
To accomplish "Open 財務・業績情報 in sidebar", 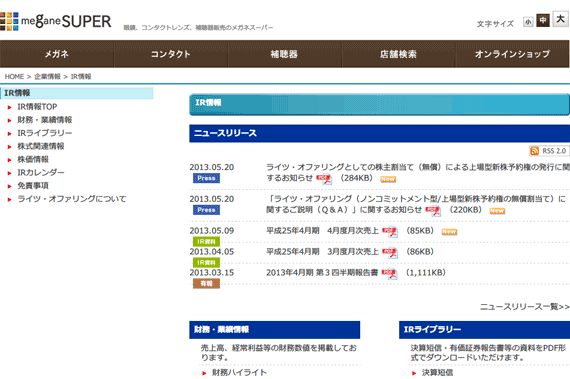I will pyautogui.click(x=45, y=120).
